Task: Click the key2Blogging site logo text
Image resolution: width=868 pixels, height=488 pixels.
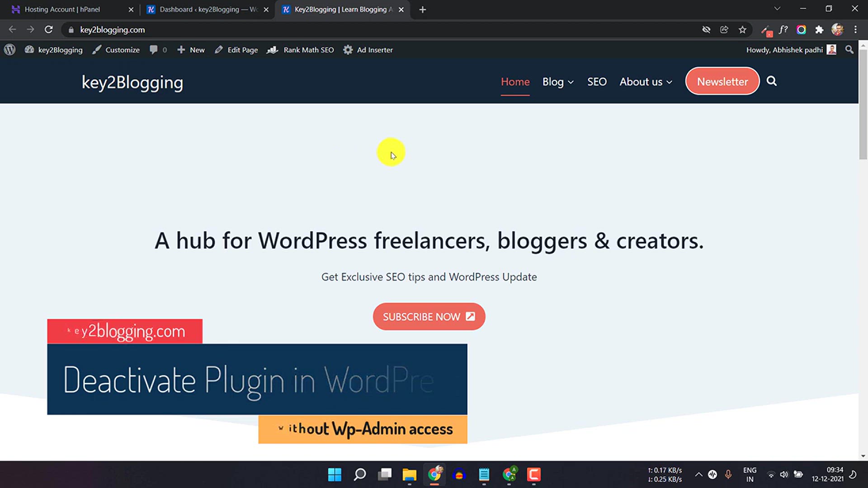Action: (x=132, y=82)
